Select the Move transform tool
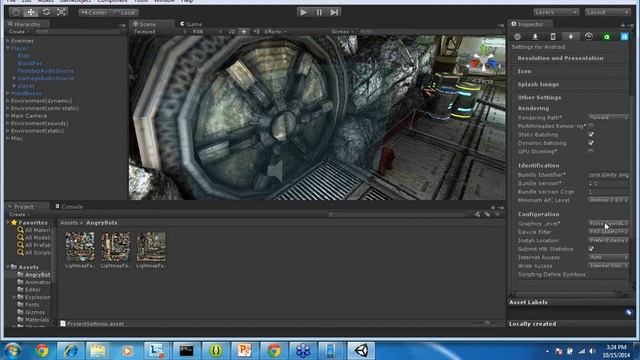 pyautogui.click(x=31, y=12)
